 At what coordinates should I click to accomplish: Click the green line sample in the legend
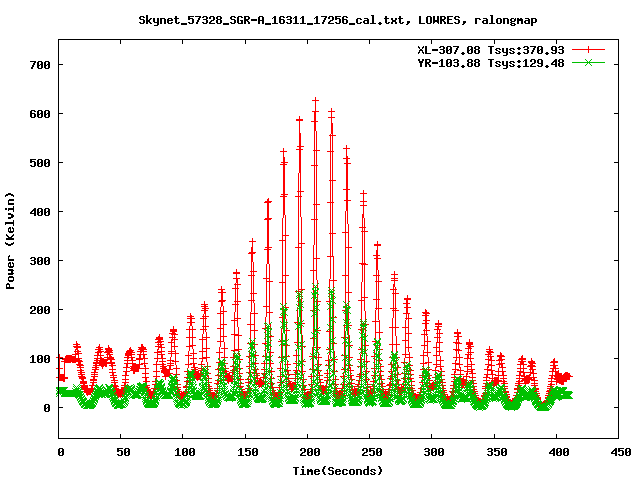pos(590,62)
